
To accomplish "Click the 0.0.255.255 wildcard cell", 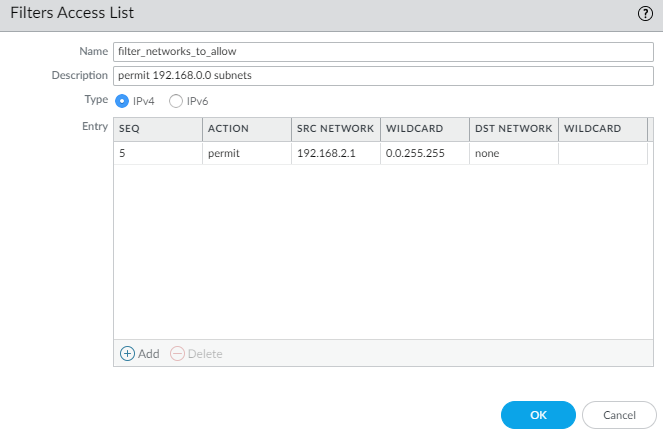I will coord(416,154).
